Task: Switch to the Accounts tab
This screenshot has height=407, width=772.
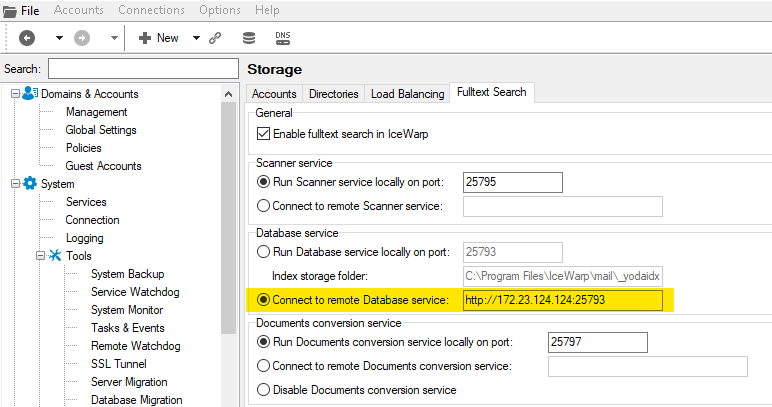Action: coord(274,94)
